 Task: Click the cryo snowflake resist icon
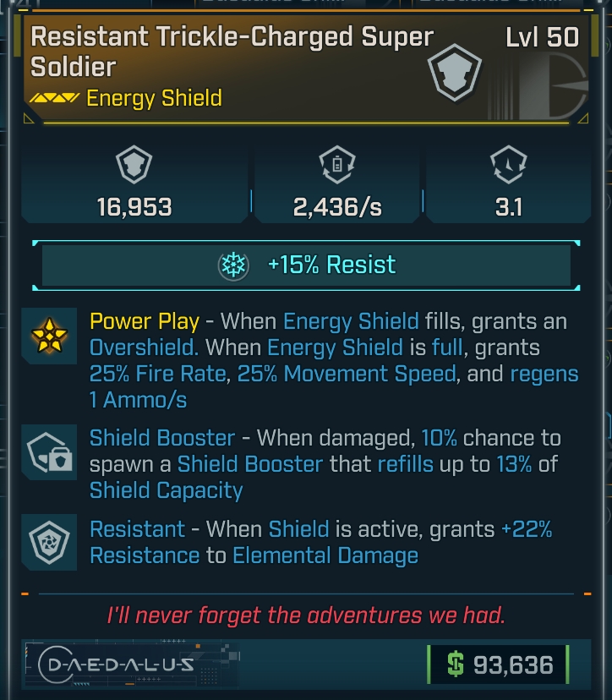(232, 265)
